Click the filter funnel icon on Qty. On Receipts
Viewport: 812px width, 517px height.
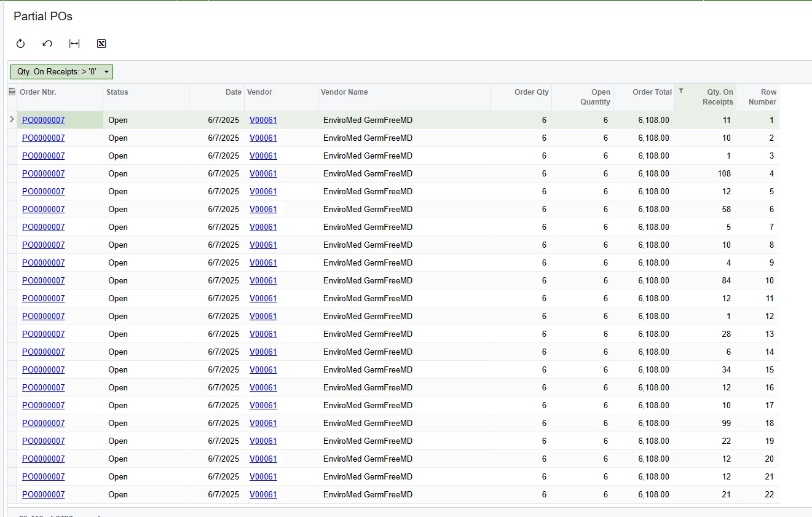point(681,91)
